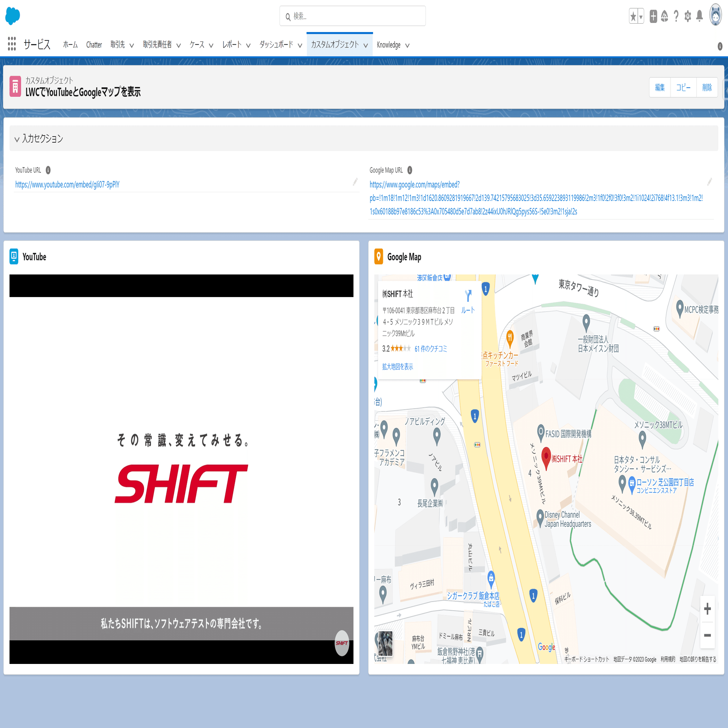
Task: Go to the Chatter tab
Action: tap(94, 44)
